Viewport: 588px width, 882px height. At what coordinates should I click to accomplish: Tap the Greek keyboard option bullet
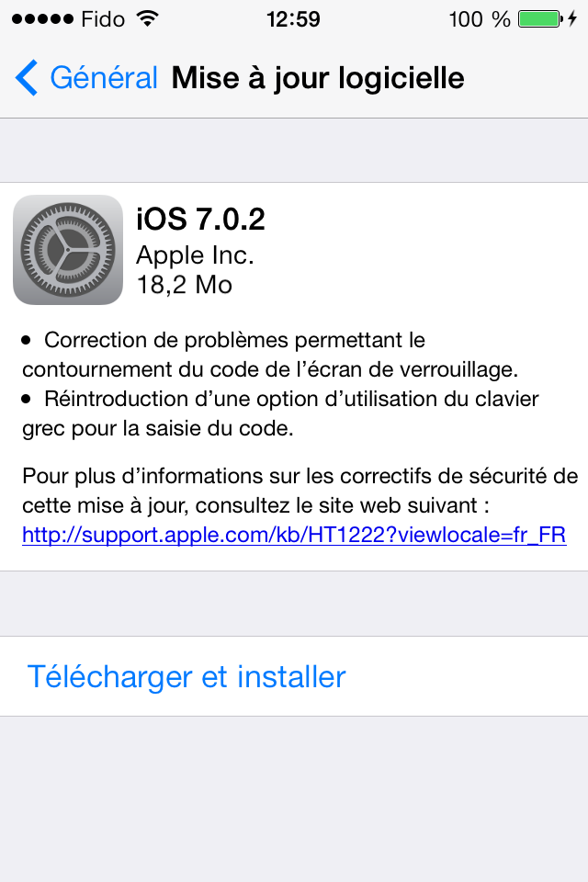[280, 413]
